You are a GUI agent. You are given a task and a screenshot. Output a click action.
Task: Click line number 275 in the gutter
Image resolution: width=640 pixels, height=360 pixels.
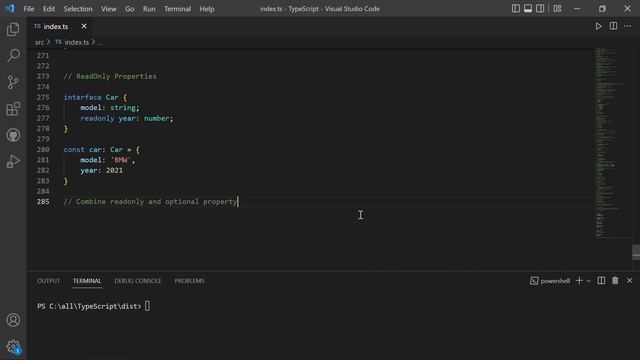[43, 97]
